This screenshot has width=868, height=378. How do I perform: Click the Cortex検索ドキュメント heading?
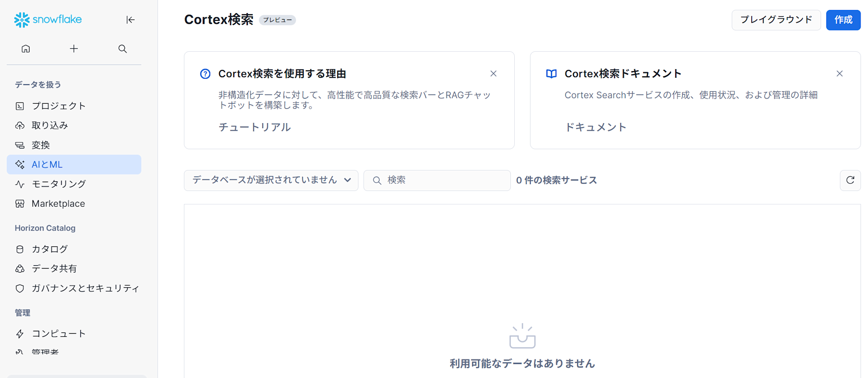[623, 74]
